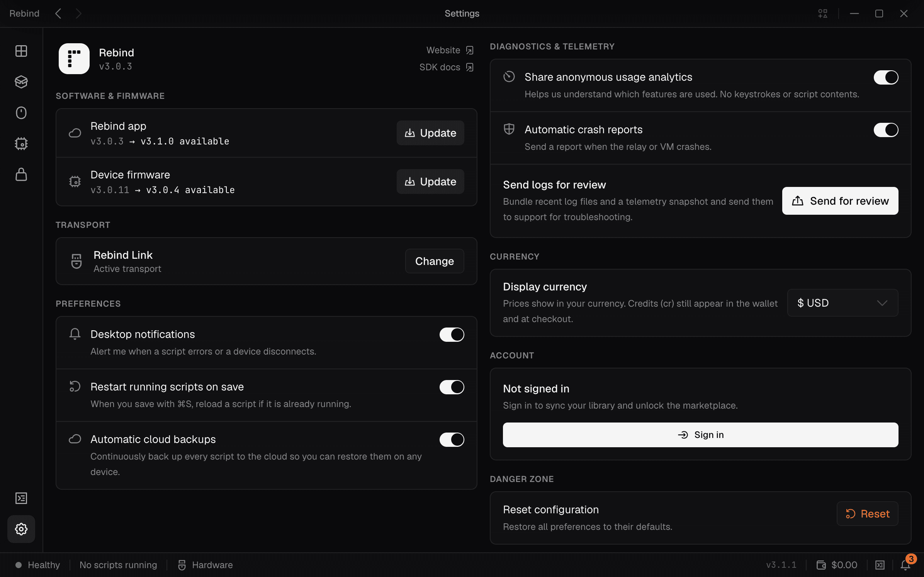Toggle Share anonymous usage analytics
This screenshot has width=924, height=577.
point(886,77)
